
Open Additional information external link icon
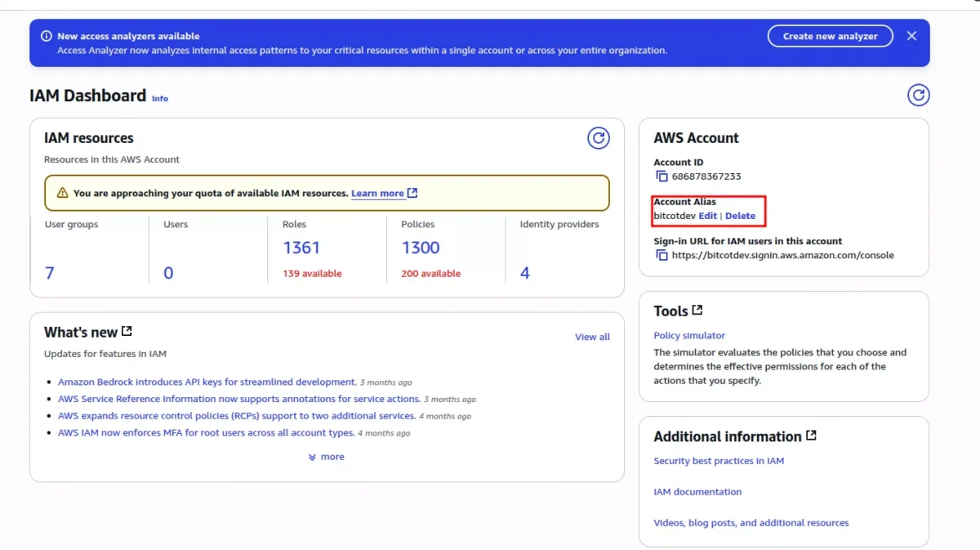(x=811, y=436)
